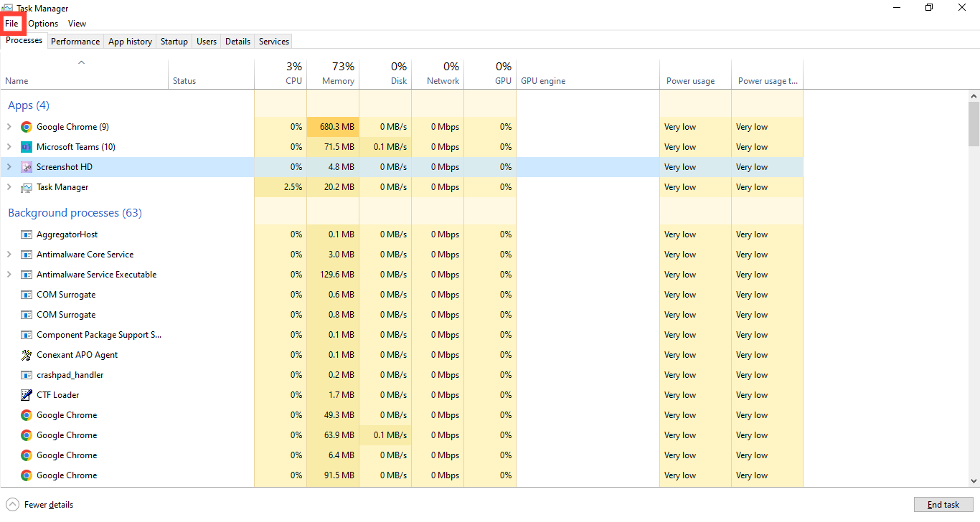Select the Processes tab
This screenshot has height=522, width=980.
[24, 40]
